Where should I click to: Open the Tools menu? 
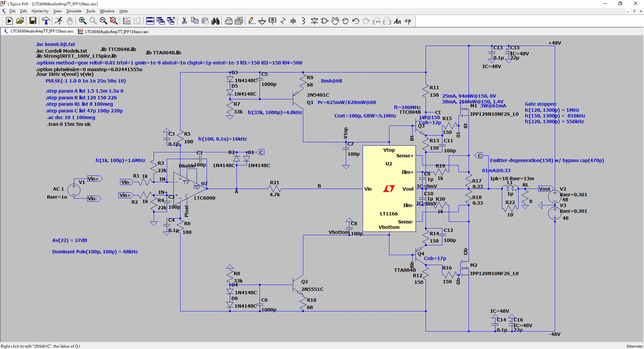point(91,11)
